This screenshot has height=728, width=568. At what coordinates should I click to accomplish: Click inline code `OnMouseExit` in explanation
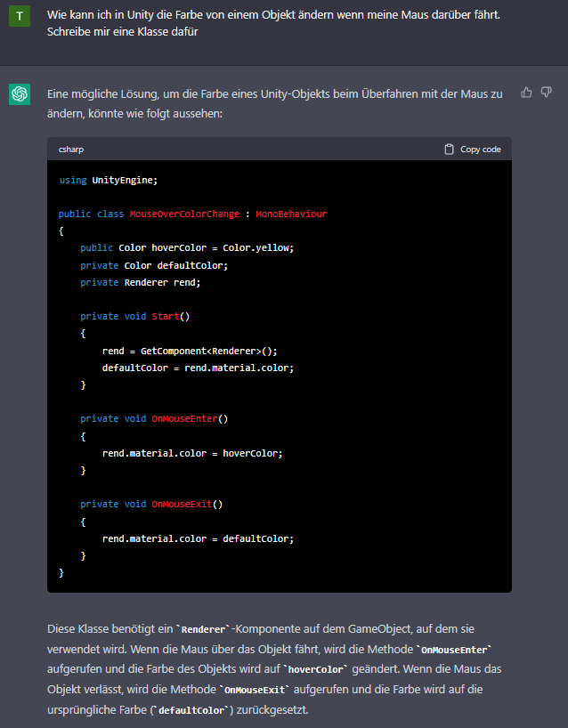(x=254, y=690)
